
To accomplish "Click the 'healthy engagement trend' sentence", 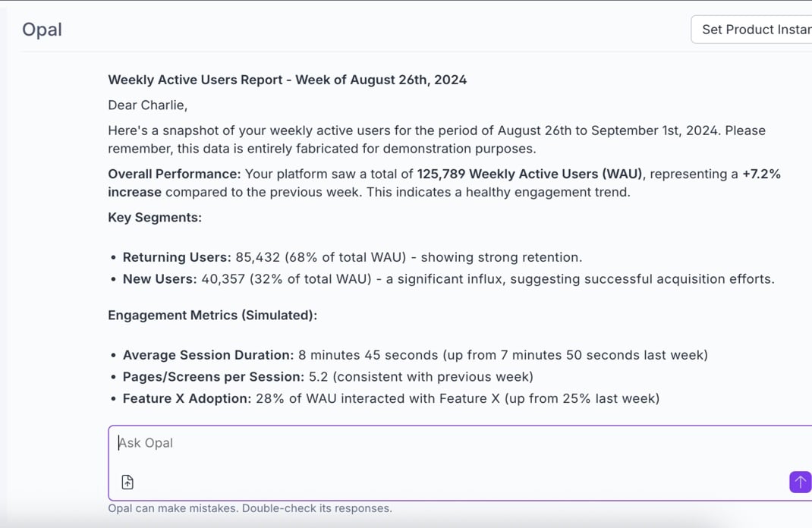I will (x=499, y=192).
